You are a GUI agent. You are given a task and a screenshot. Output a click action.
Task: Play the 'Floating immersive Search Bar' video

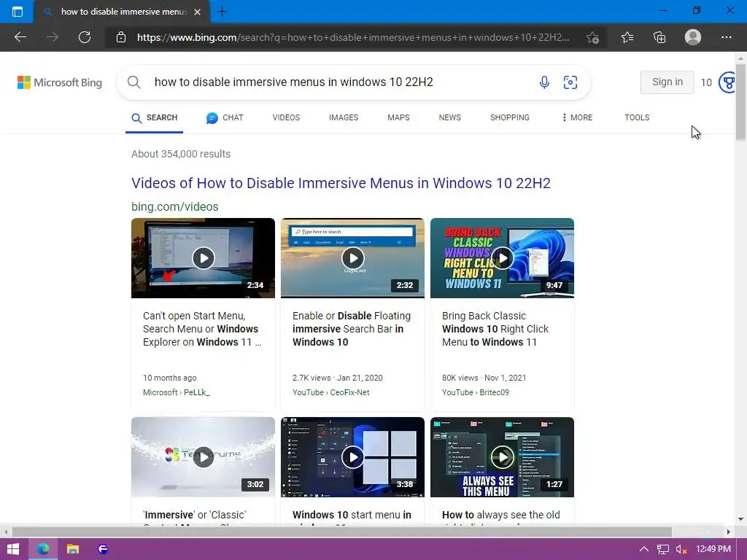click(352, 258)
